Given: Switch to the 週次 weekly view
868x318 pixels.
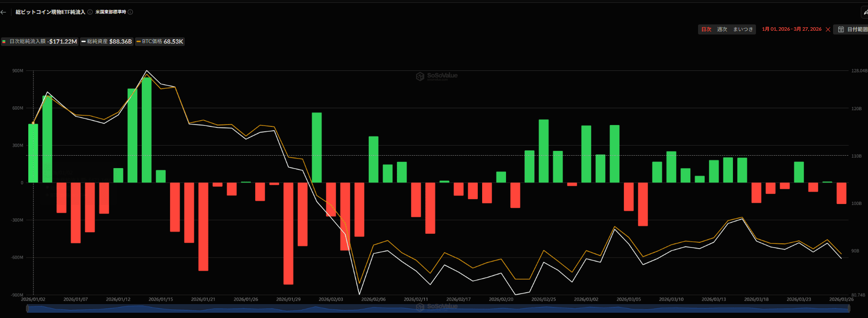Looking at the screenshot, I should pos(722,30).
